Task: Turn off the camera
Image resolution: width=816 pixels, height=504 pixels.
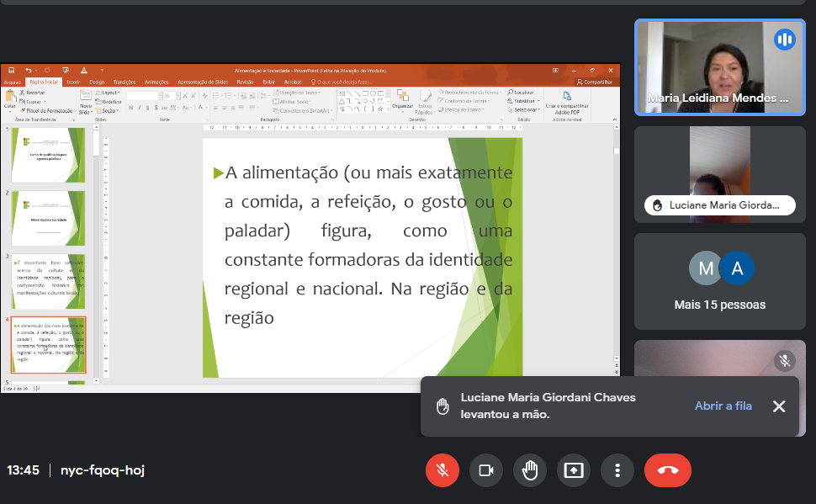Action: (x=485, y=470)
